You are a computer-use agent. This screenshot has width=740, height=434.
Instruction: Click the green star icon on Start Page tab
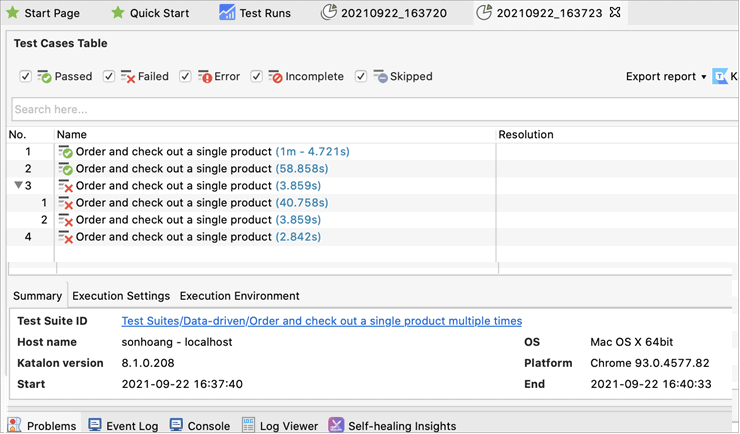coord(13,13)
